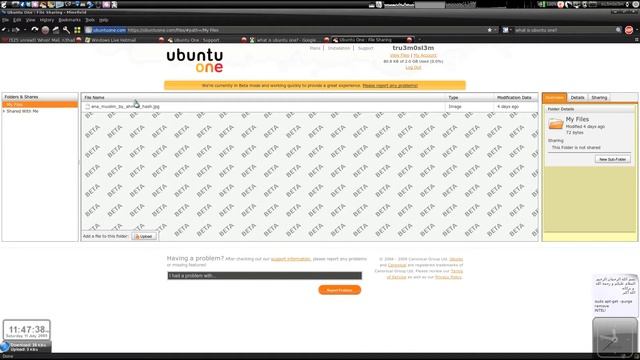Click the View Files link

click(399, 55)
